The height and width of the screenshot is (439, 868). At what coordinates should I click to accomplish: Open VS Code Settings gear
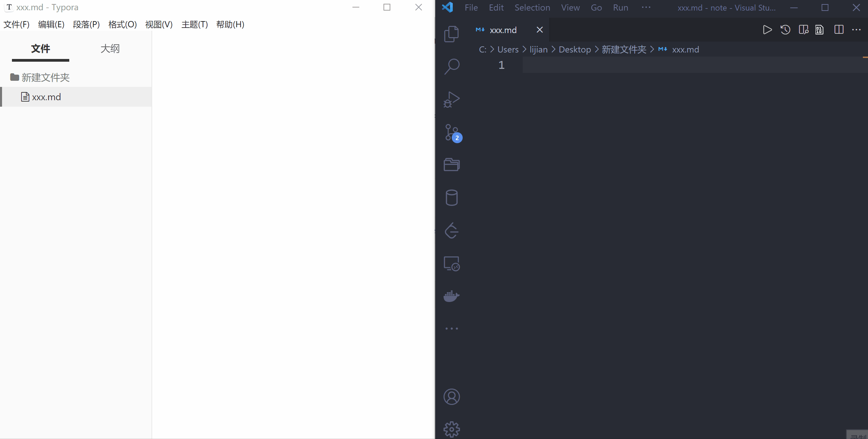pyautogui.click(x=452, y=429)
